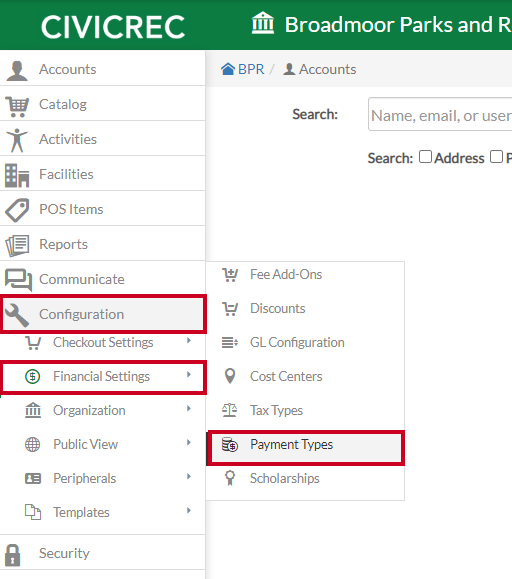512x579 pixels.
Task: Expand the Organization submenu arrow
Action: click(x=189, y=408)
